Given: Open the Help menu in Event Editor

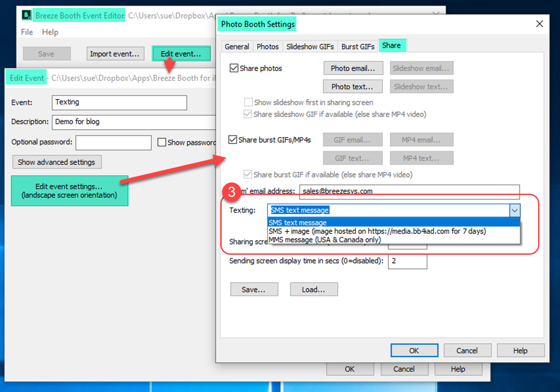Looking at the screenshot, I should point(50,32).
